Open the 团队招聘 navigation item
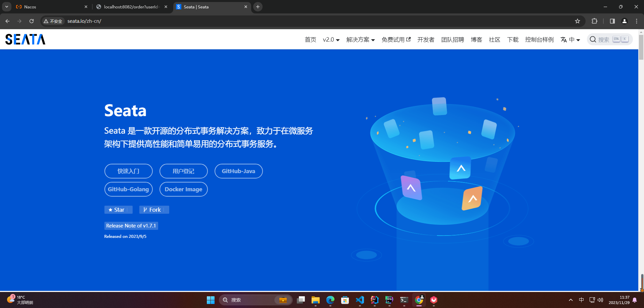This screenshot has width=644, height=308. click(452, 40)
